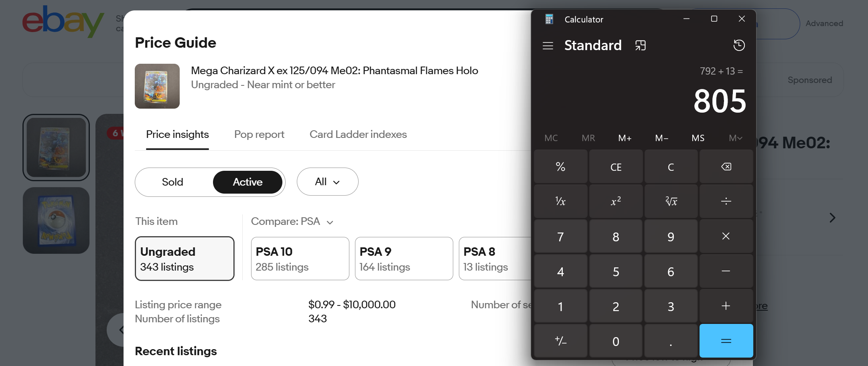Toggle Calculator keep on top mode
868x366 pixels.
[x=641, y=45]
